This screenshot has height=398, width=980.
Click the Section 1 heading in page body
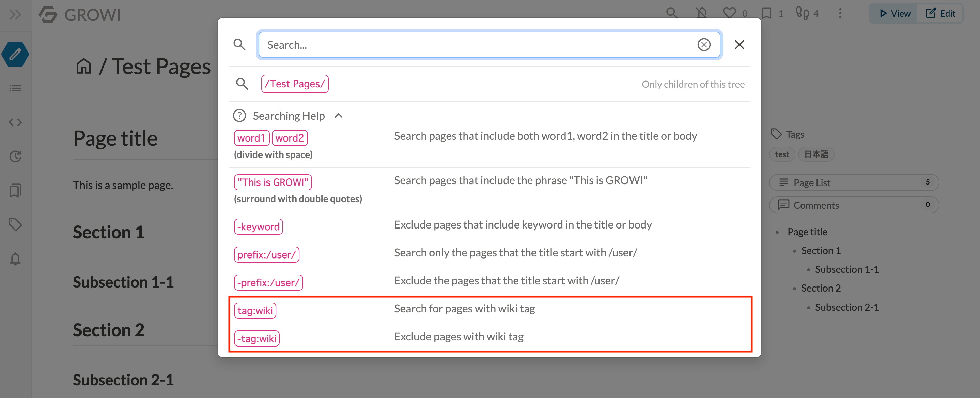coord(109,232)
